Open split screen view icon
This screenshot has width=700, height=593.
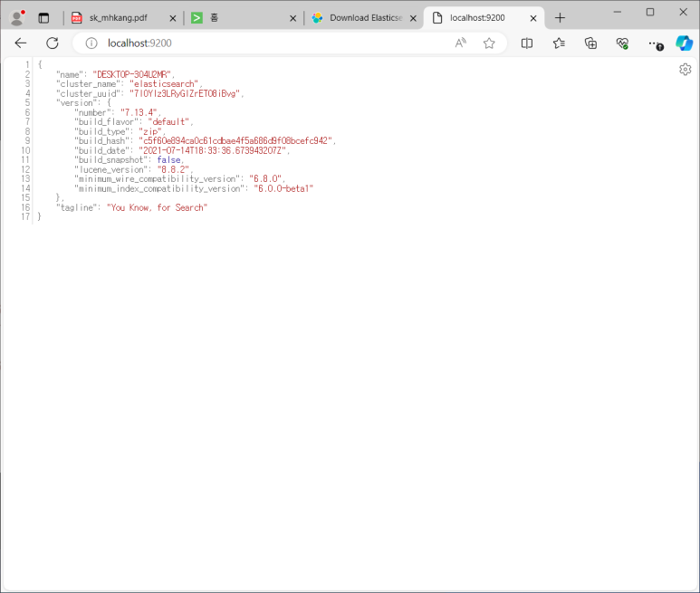527,43
